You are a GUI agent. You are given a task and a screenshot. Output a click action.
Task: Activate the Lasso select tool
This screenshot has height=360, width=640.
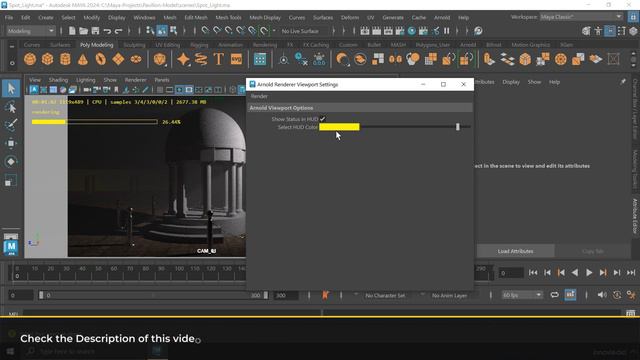click(x=11, y=107)
